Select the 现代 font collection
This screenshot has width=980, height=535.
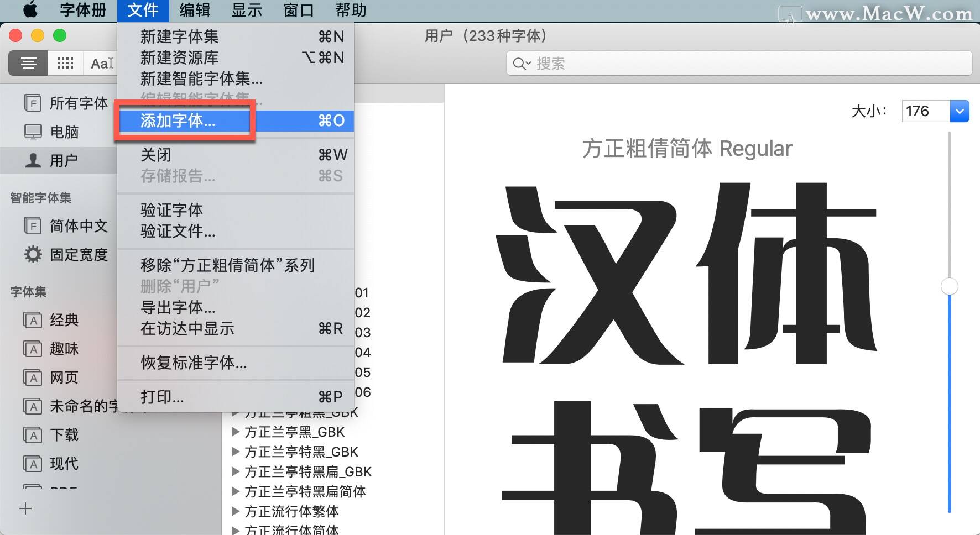(x=52, y=463)
